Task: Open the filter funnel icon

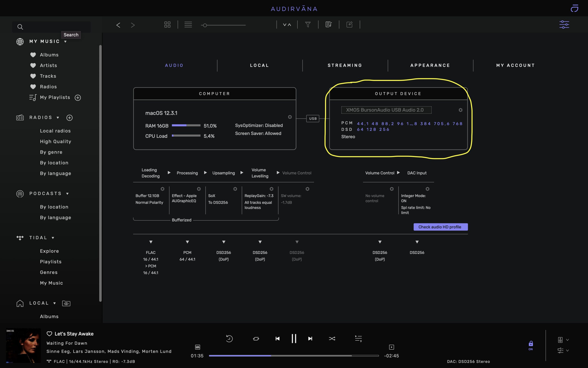Action: [x=308, y=25]
